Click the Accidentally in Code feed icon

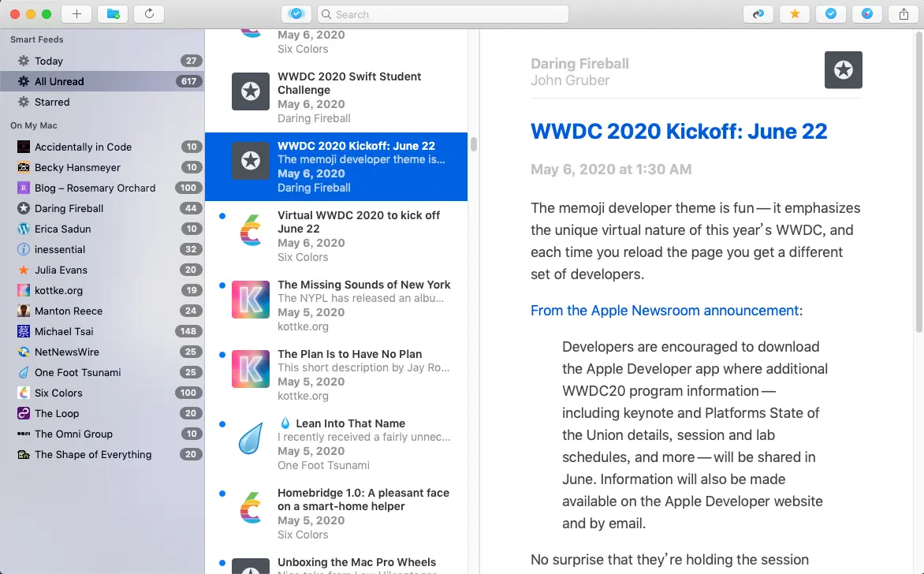pyautogui.click(x=24, y=147)
